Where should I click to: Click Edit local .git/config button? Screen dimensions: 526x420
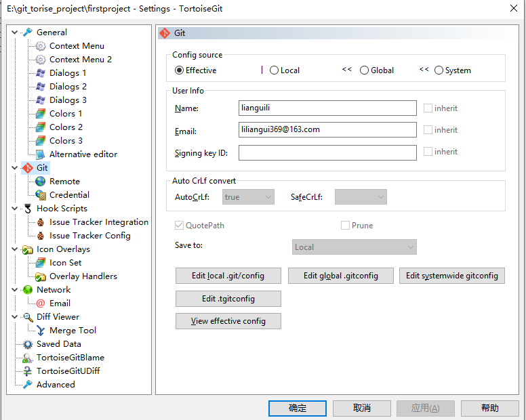pos(228,276)
